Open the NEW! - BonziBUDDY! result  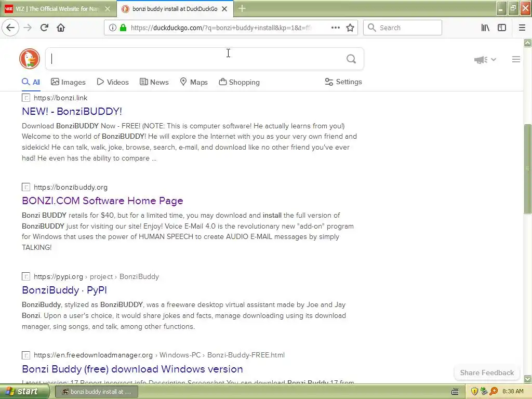point(72,111)
